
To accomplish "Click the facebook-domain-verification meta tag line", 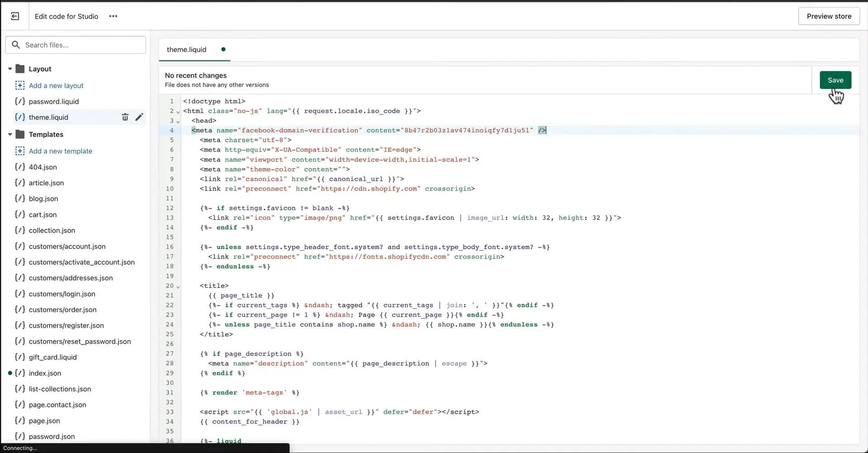I will (369, 131).
